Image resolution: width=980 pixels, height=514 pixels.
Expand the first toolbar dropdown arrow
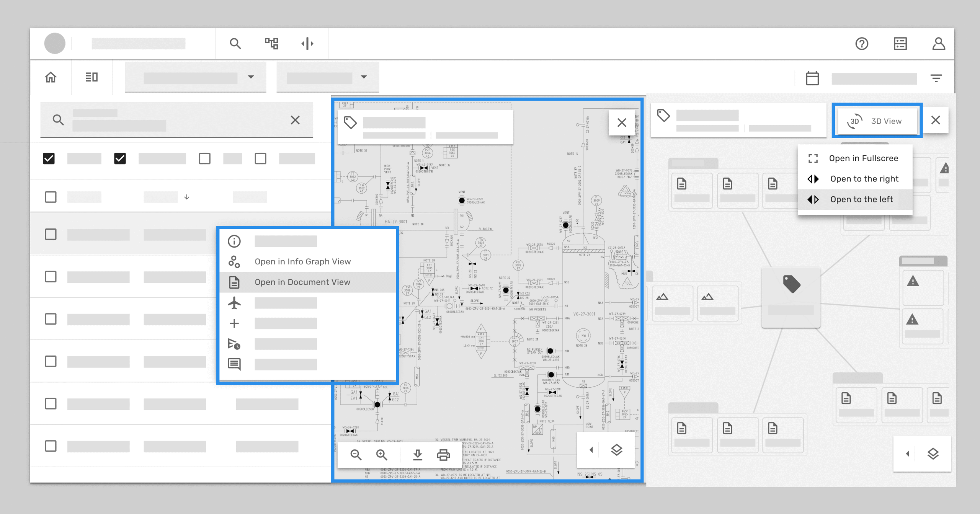pyautogui.click(x=251, y=77)
